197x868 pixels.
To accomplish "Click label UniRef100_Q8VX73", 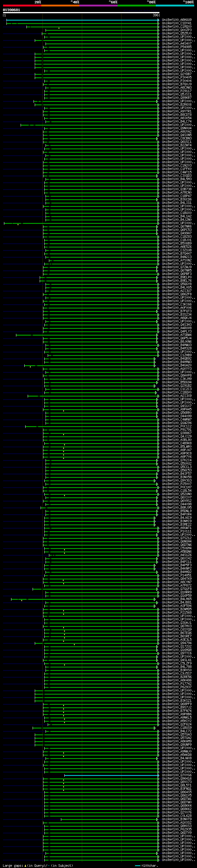I will point(177,782).
